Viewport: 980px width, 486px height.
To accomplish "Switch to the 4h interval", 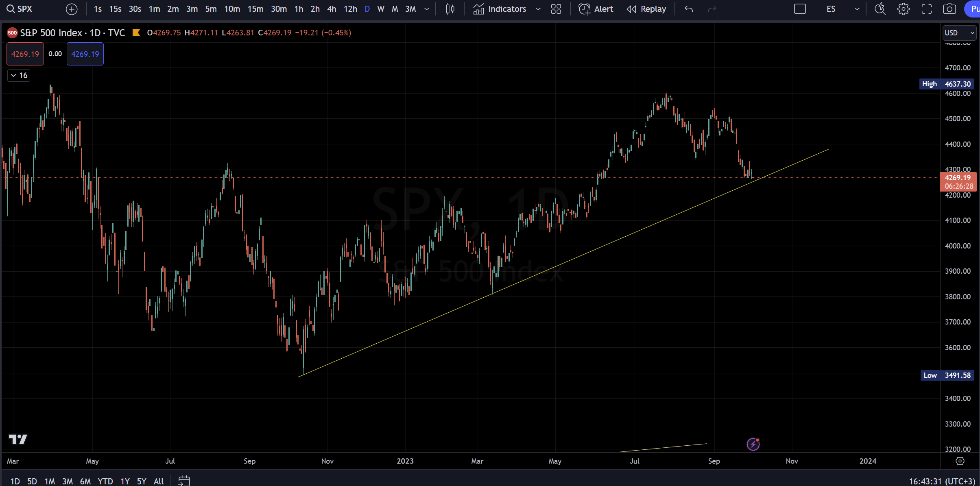I will pyautogui.click(x=332, y=9).
